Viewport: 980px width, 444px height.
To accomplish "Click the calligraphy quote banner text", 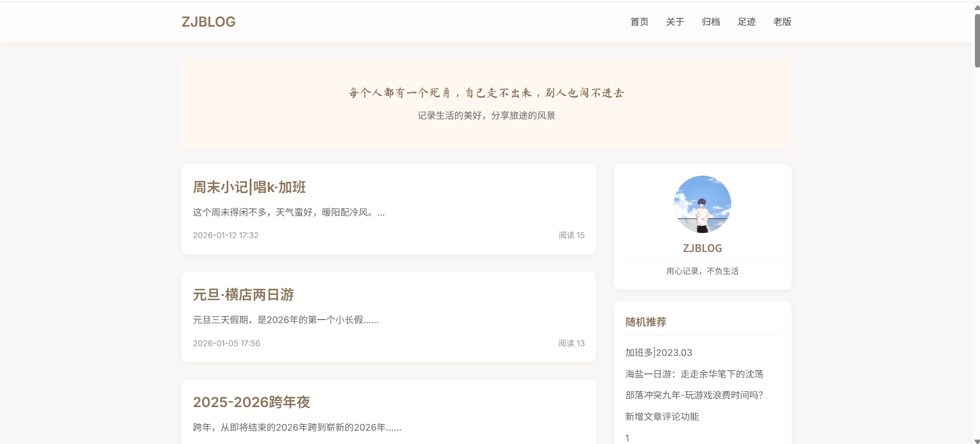I will [486, 93].
